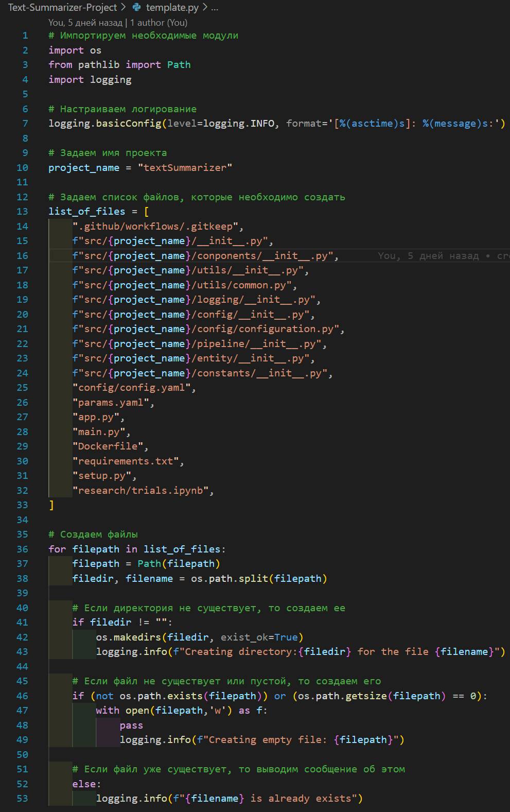Viewport: 510px width, 812px height.
Task: Click Path in the pathlib import line
Action: (x=179, y=65)
